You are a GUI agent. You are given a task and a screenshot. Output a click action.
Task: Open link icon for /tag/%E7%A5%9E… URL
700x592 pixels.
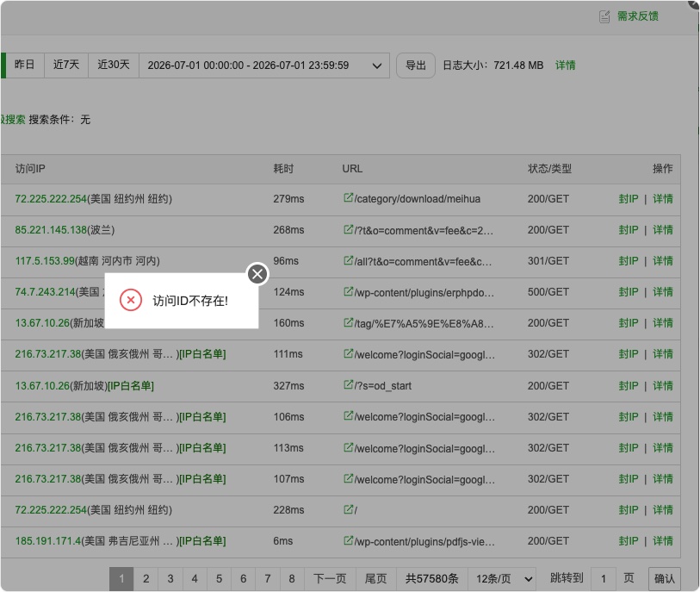tap(348, 322)
